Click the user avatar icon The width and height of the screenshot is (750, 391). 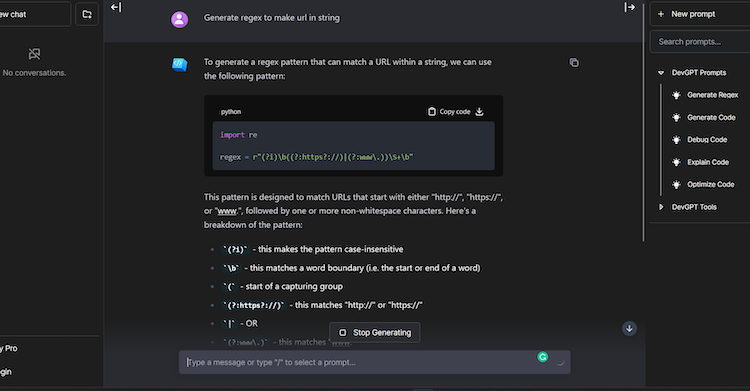click(179, 20)
